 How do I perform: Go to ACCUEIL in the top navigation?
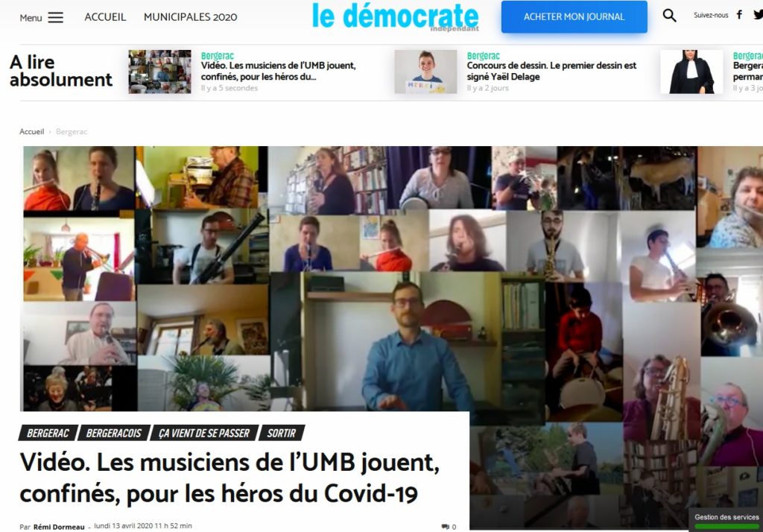[105, 17]
